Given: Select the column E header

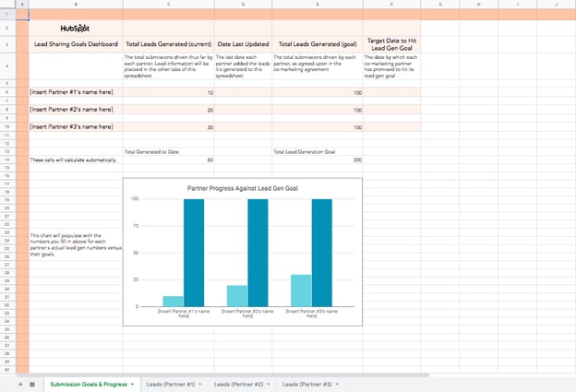Looking at the screenshot, I should (318, 6).
